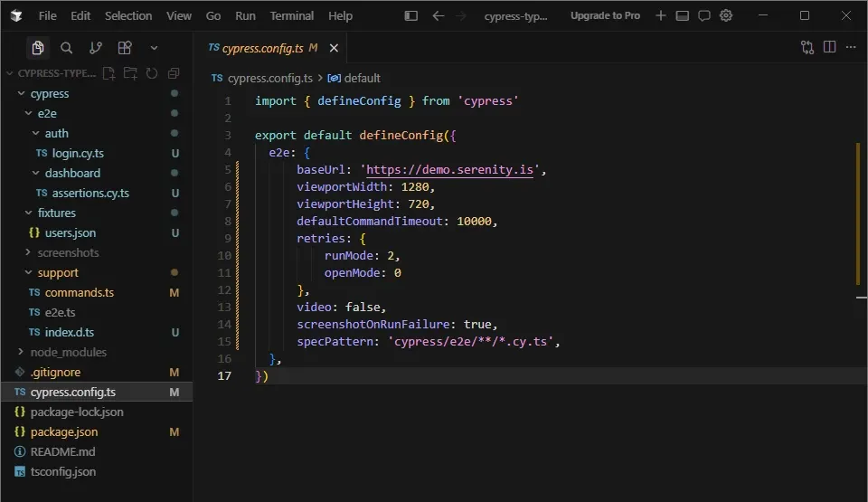This screenshot has height=502, width=868.
Task: Click defaultCommandTimeout value 10000
Action: [x=474, y=221]
